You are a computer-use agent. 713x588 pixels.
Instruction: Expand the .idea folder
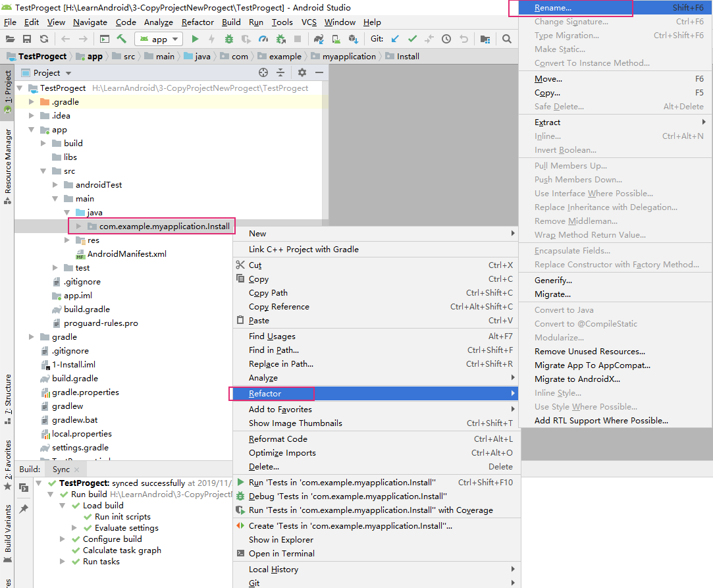coord(32,115)
